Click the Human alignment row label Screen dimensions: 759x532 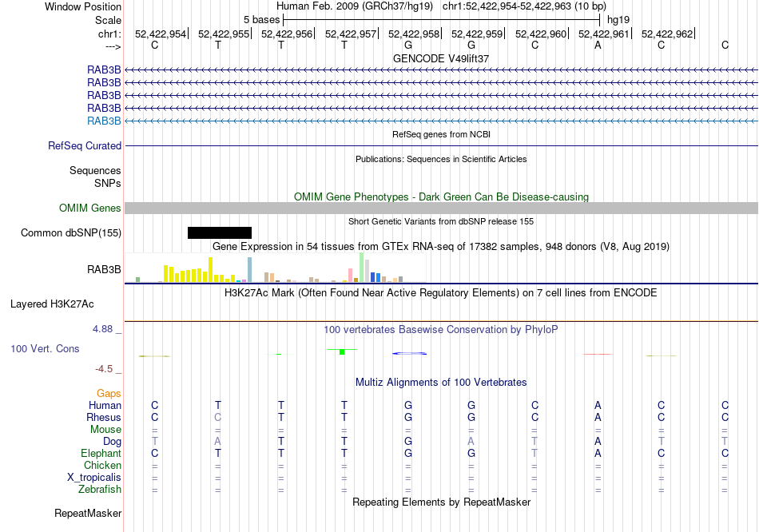click(x=105, y=406)
